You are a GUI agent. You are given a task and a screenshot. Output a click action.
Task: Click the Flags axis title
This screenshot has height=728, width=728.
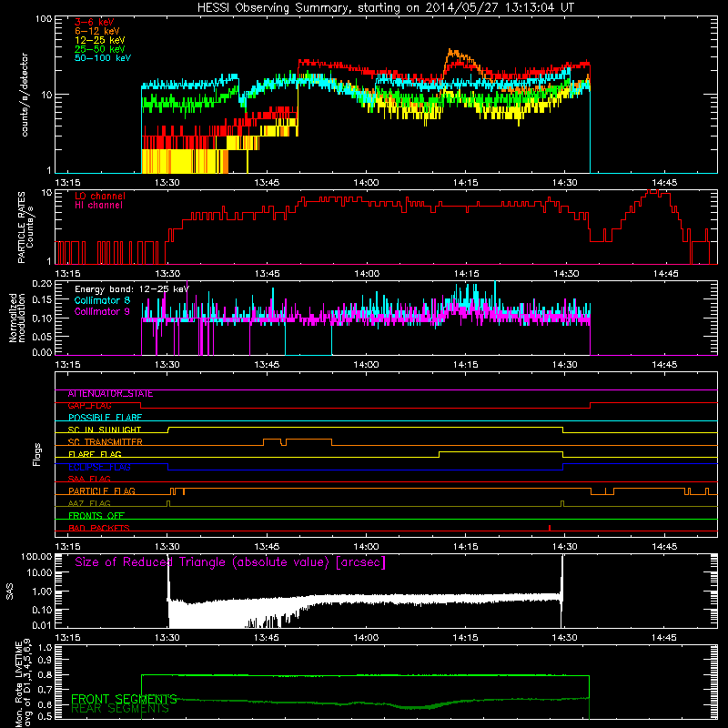pos(37,455)
